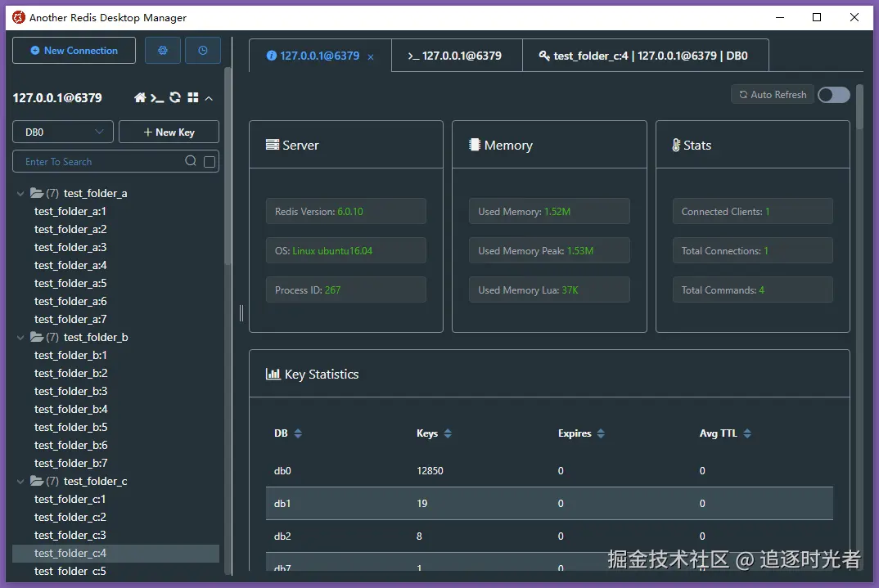The height and width of the screenshot is (588, 879).
Task: Open settings via the gear icon
Action: 163,51
